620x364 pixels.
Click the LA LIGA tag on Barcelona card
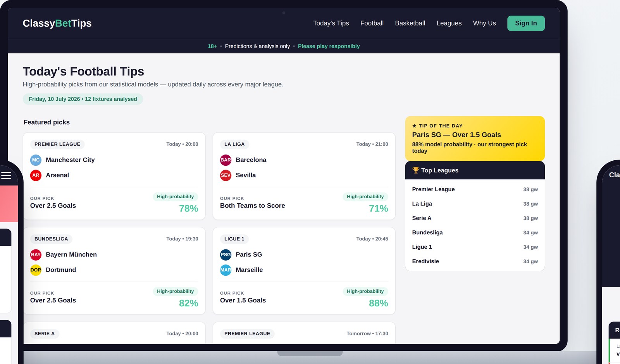click(x=234, y=144)
